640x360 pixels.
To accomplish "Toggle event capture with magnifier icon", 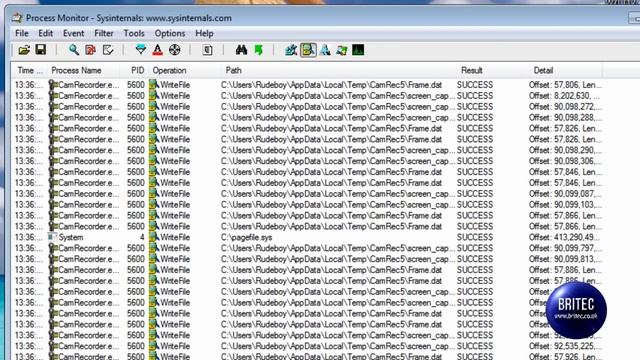I will click(x=74, y=50).
